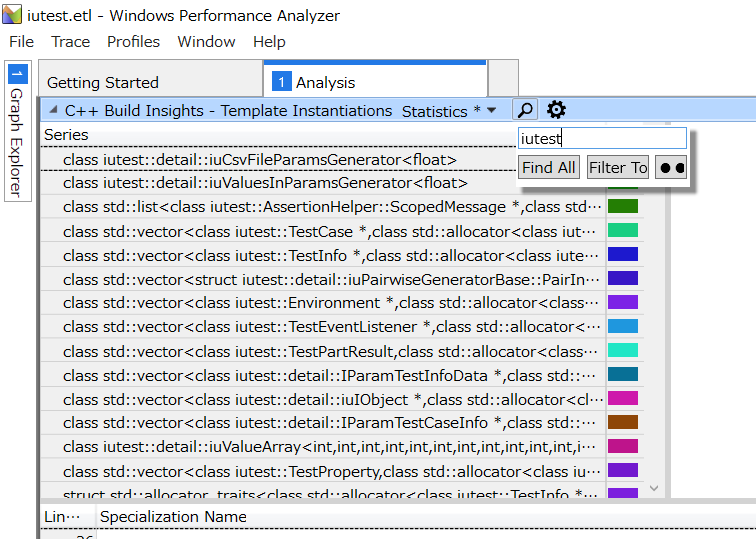Click scroll-down arrow of the series list
The width and height of the screenshot is (756, 539).
point(654,488)
